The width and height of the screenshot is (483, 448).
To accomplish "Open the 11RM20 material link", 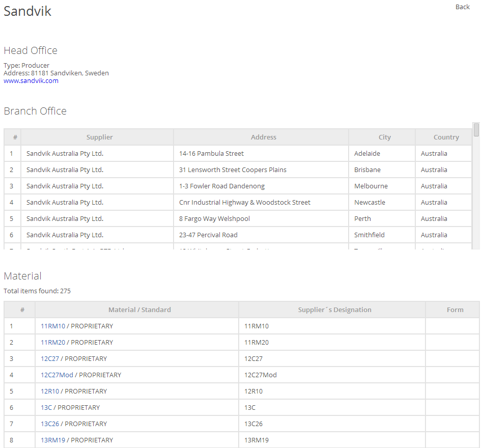I will coord(53,342).
